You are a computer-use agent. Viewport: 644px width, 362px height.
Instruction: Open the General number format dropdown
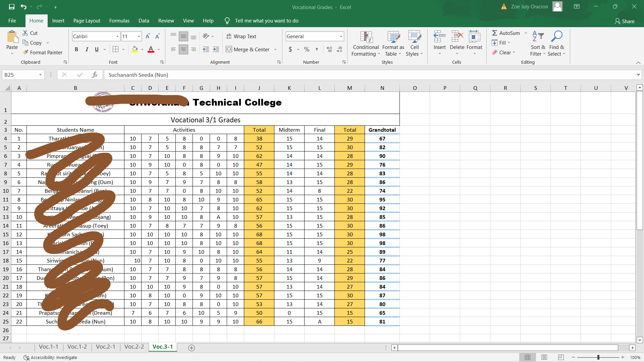pos(341,36)
